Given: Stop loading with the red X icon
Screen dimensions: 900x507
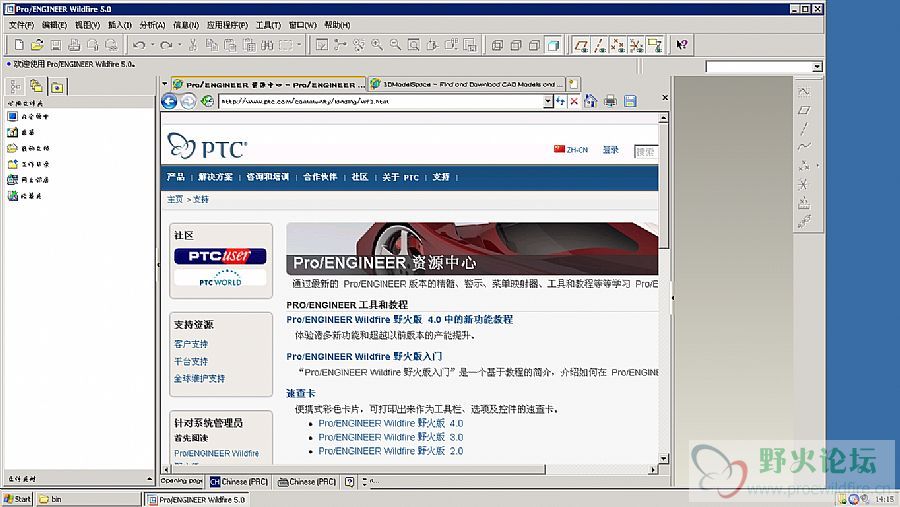Looking at the screenshot, I should pyautogui.click(x=574, y=102).
